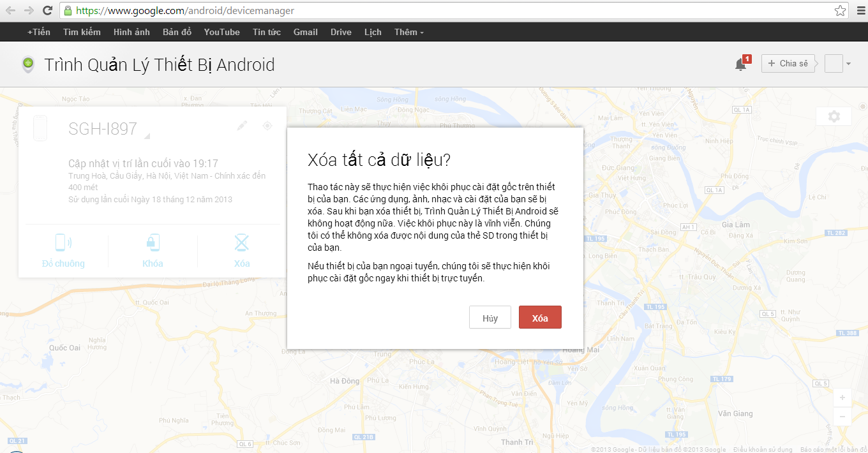
Task: Select YouTube in the navigation bar
Action: coord(221,32)
